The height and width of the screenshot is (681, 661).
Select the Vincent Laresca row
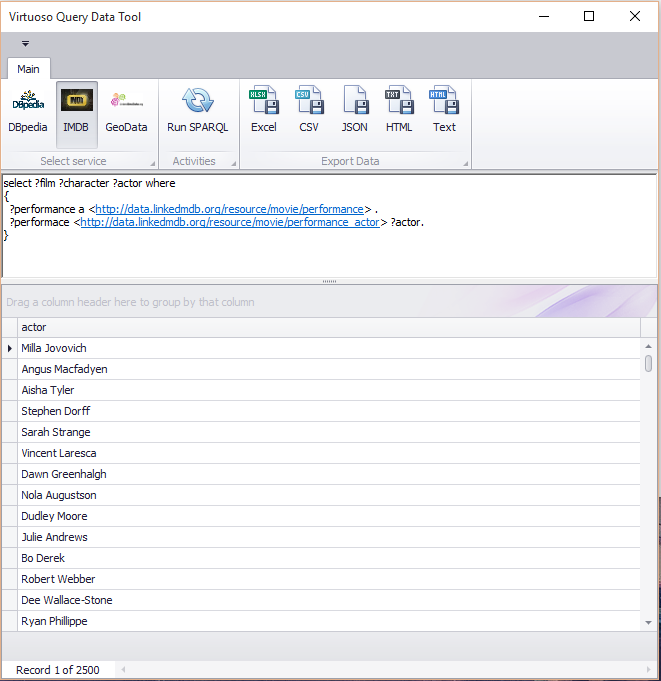pos(329,453)
